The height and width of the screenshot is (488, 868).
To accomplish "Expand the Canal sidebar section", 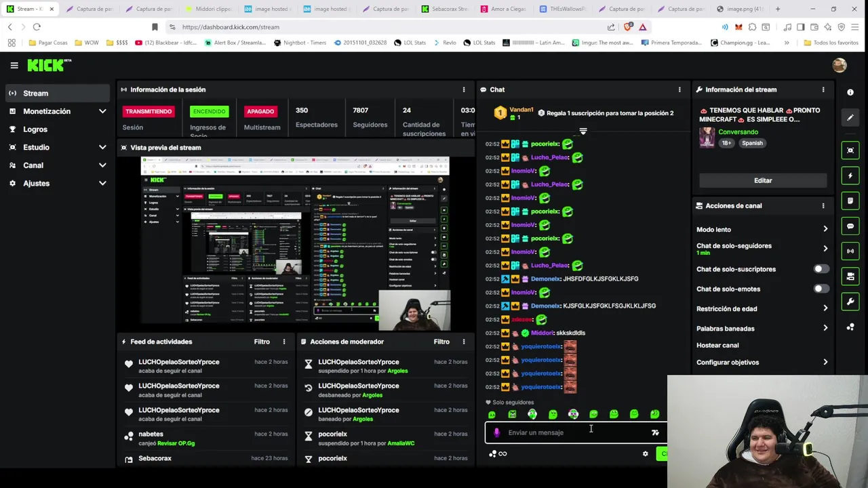I will [102, 165].
